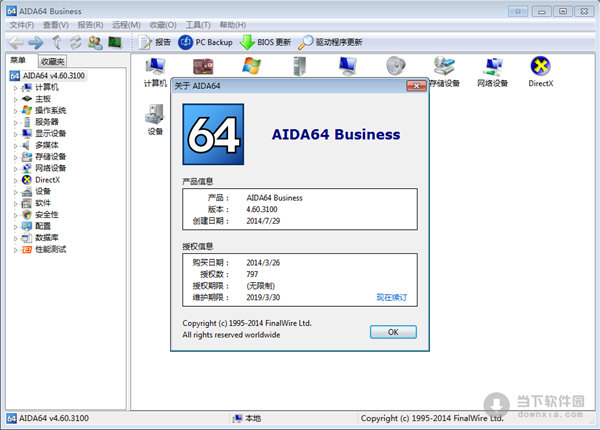This screenshot has width=600, height=430.
Task: Switch to the 菜单 tab
Action: click(x=18, y=60)
